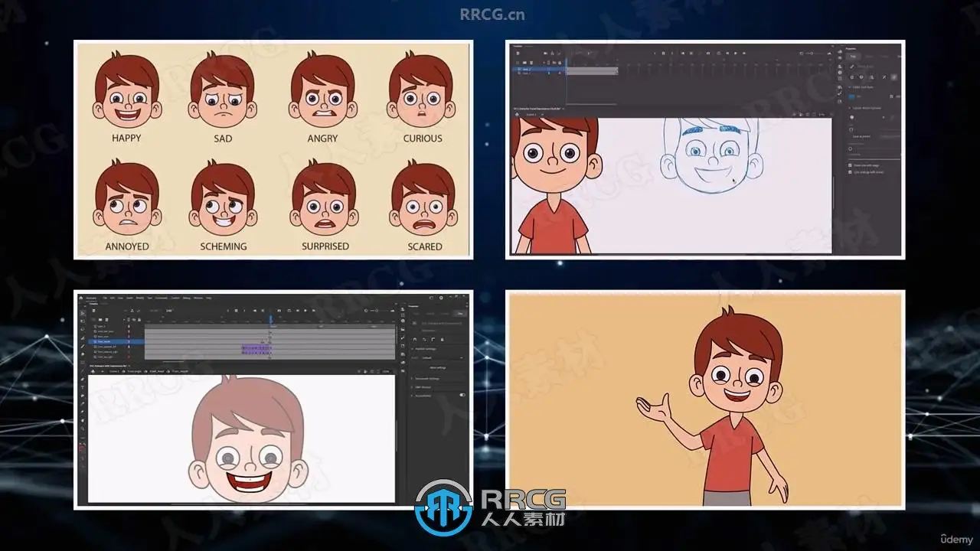This screenshot has height=551, width=980.
Task: Open the stage zoom percentage dropdown
Action: (x=387, y=372)
